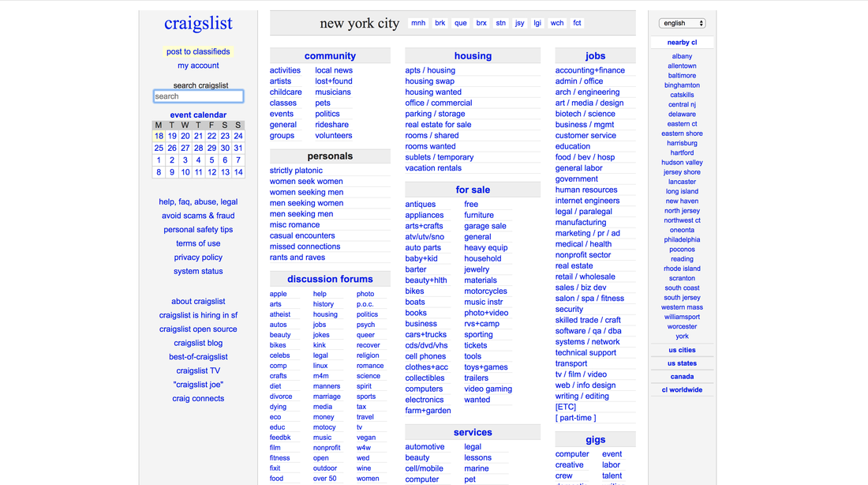This screenshot has width=868, height=485.
Task: Open vegan discussion forum
Action: [x=366, y=438]
